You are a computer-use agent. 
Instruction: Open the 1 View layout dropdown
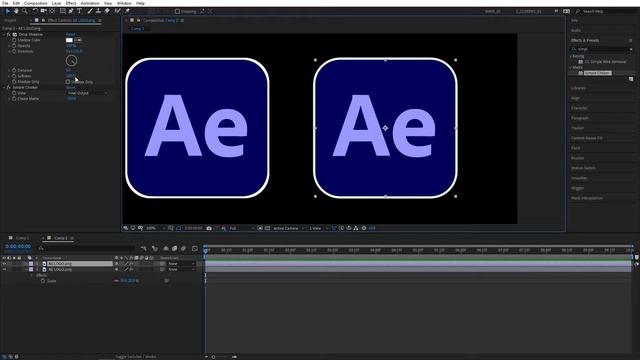(318, 228)
